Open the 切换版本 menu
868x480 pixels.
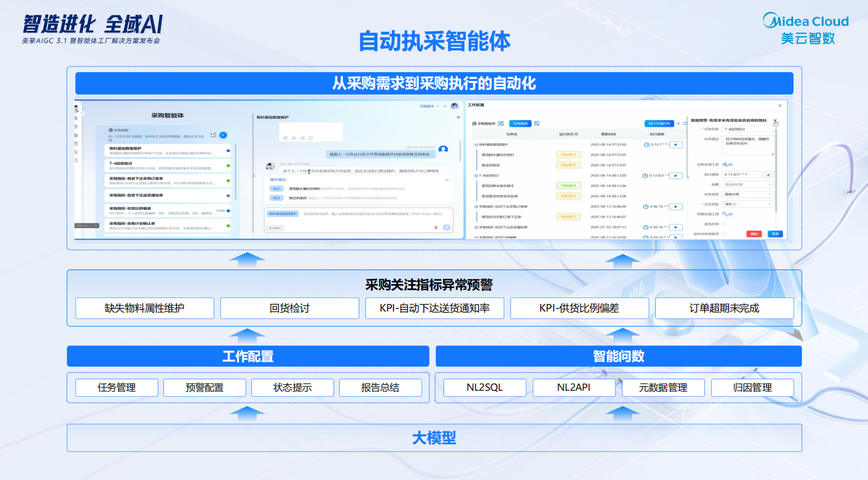[x=427, y=106]
